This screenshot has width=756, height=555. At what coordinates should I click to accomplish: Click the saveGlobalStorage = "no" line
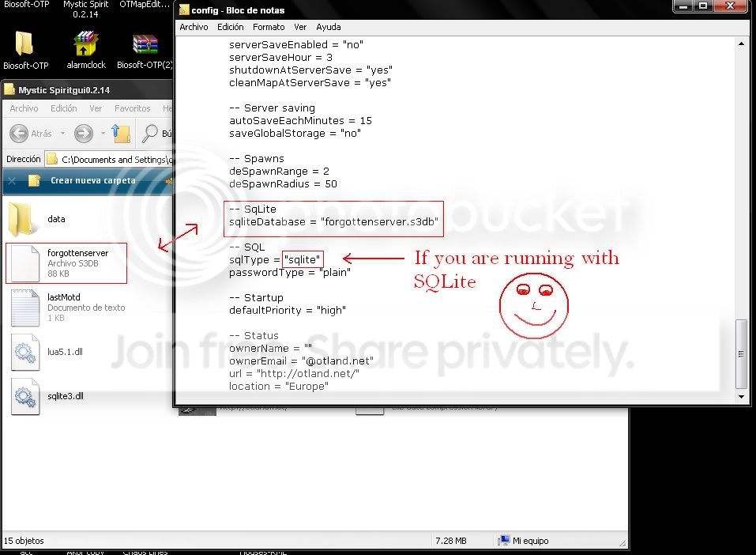(295, 133)
